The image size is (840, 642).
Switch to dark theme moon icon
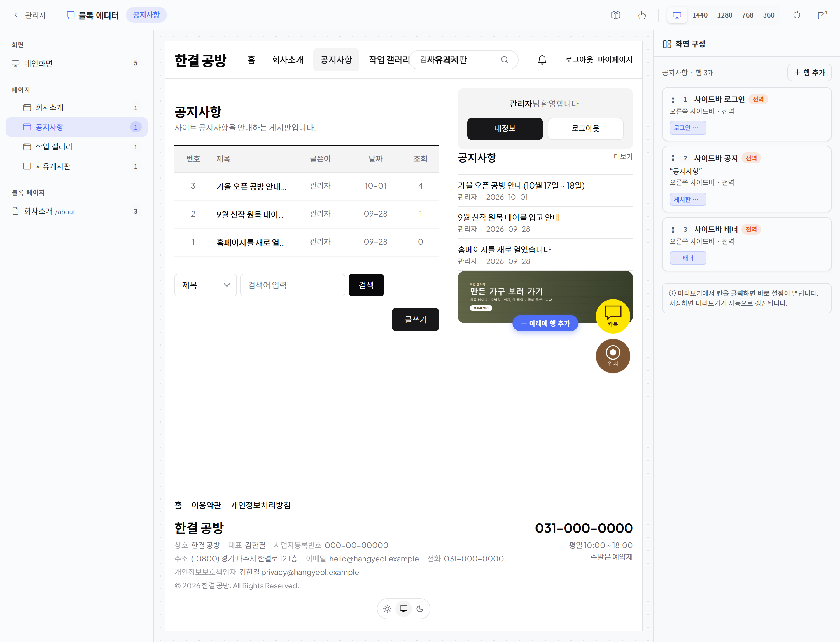(x=420, y=608)
